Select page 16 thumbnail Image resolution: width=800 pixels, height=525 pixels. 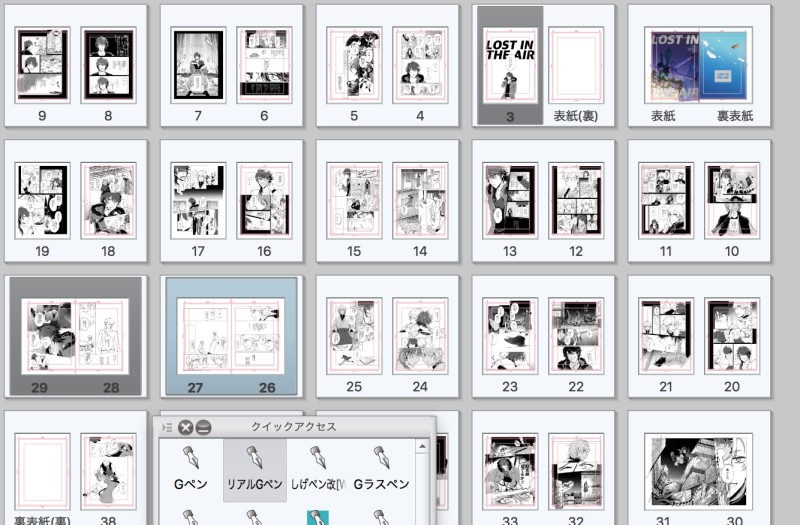click(264, 201)
